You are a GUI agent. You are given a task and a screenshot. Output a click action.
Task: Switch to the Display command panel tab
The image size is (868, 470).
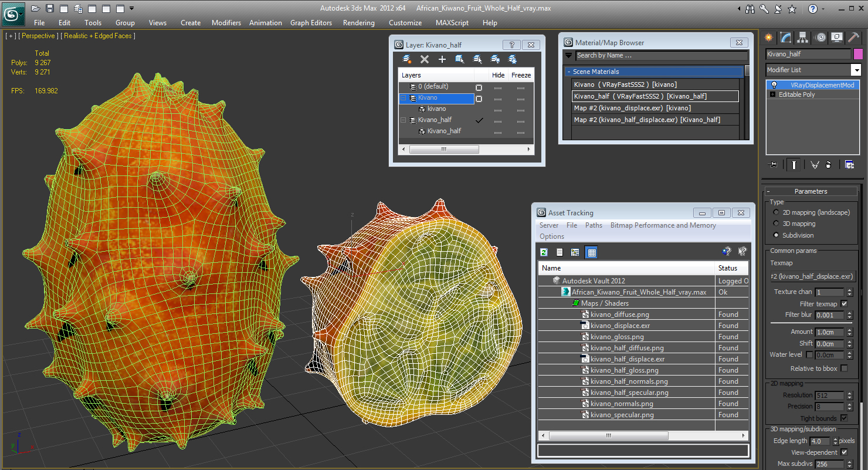click(x=837, y=38)
